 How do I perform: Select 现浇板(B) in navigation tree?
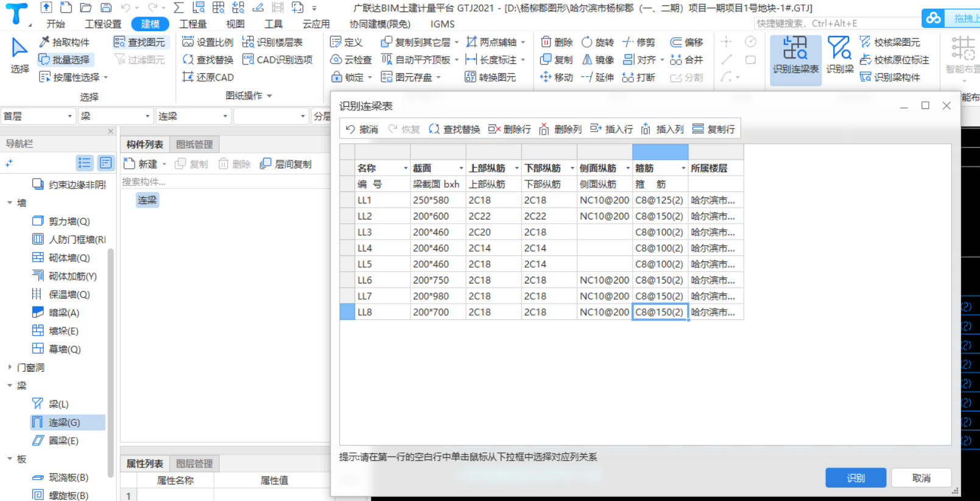coord(61,477)
